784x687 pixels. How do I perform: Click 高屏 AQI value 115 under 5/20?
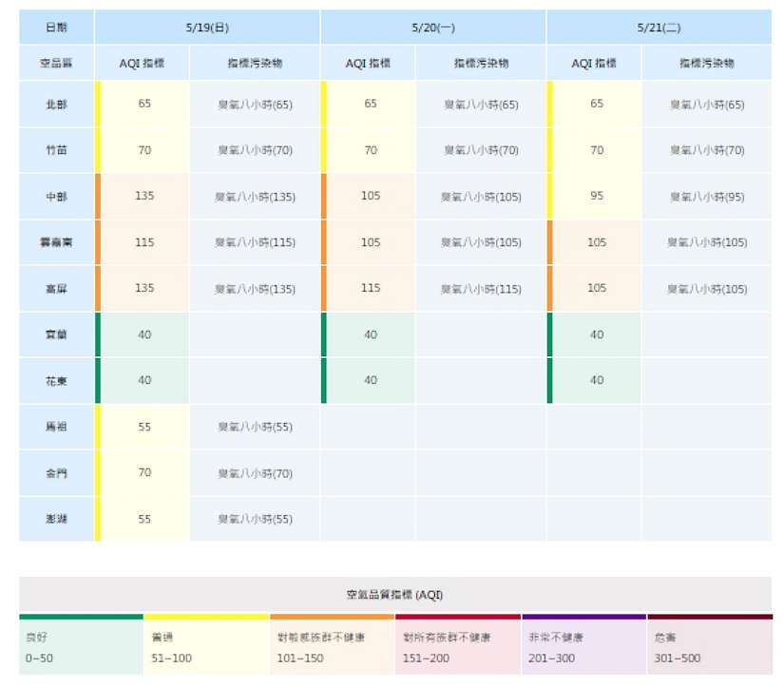371,289
